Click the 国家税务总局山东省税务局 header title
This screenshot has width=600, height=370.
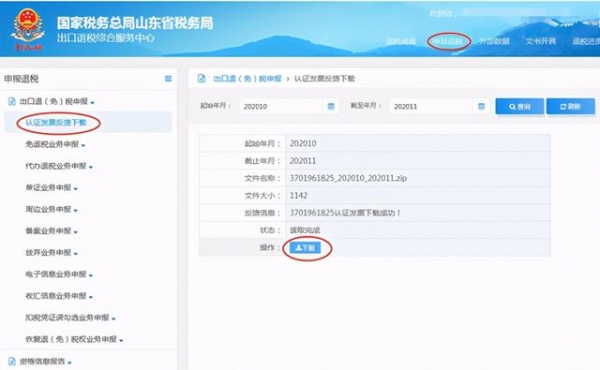(x=135, y=23)
